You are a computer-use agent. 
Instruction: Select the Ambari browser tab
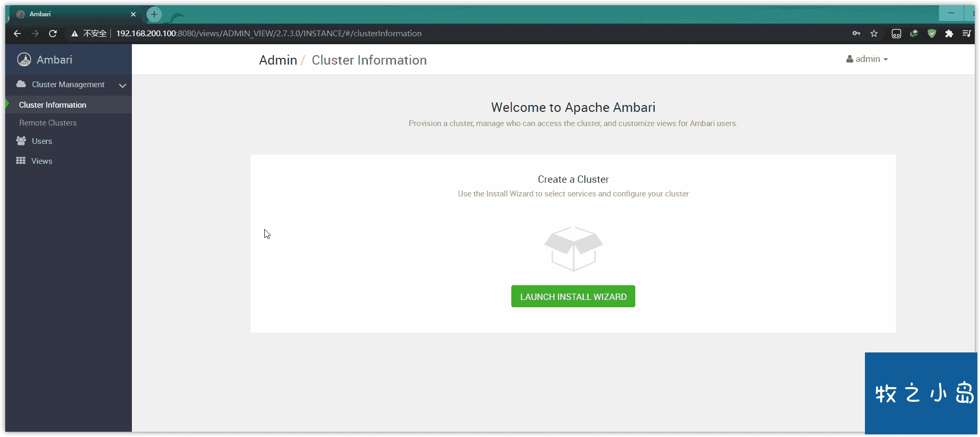[75, 14]
